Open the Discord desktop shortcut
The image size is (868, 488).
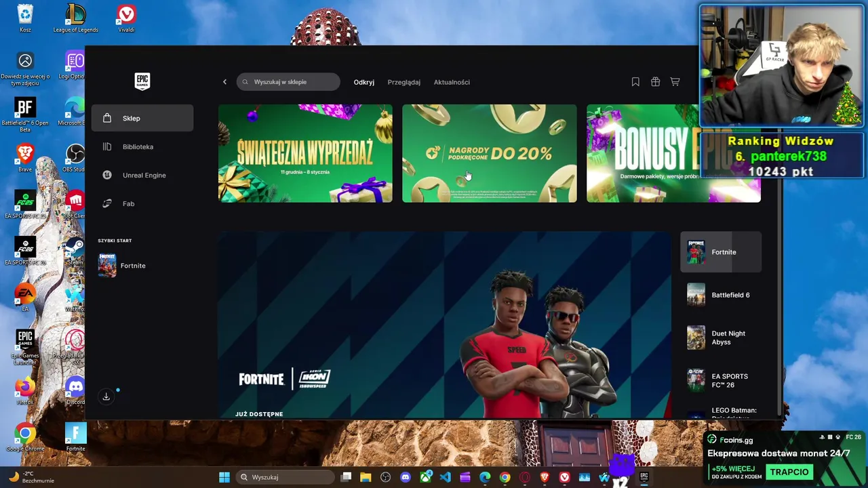[x=75, y=391]
